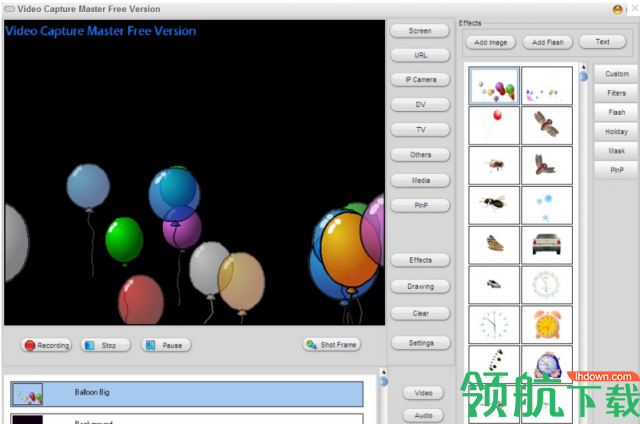Viewport: 640px width, 424px height.
Task: Choose the small confetti balloons effect thumbnail
Action: [x=547, y=86]
